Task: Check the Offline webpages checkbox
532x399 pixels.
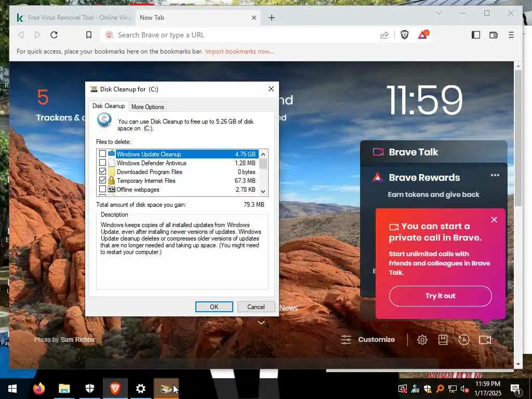Action: point(102,189)
